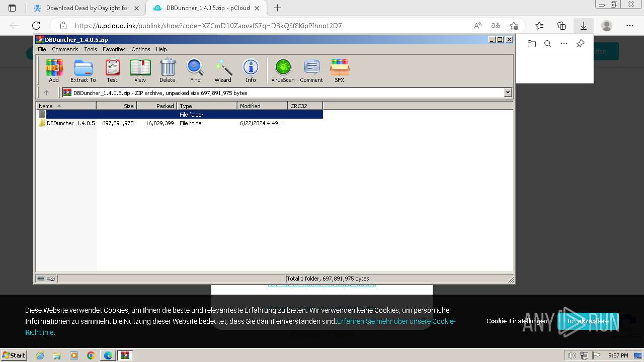
Task: Pin the downloads panel
Action: pyautogui.click(x=580, y=44)
